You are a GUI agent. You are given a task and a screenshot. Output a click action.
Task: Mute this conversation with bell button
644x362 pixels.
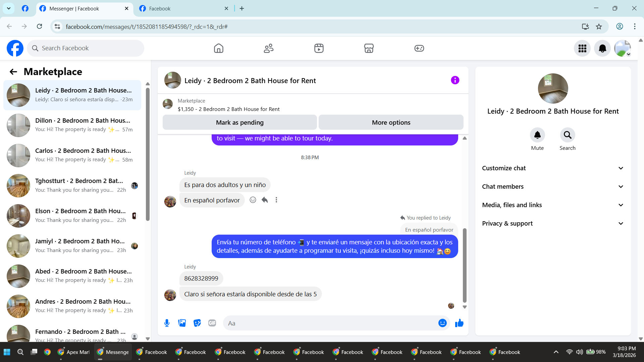tap(537, 135)
